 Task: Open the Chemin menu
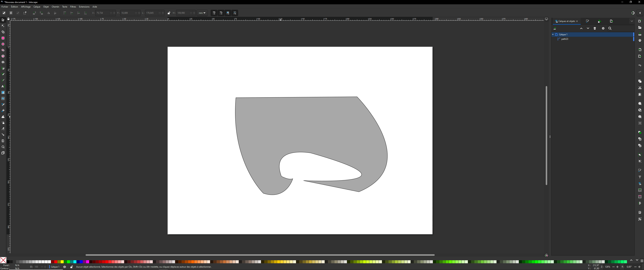click(55, 7)
